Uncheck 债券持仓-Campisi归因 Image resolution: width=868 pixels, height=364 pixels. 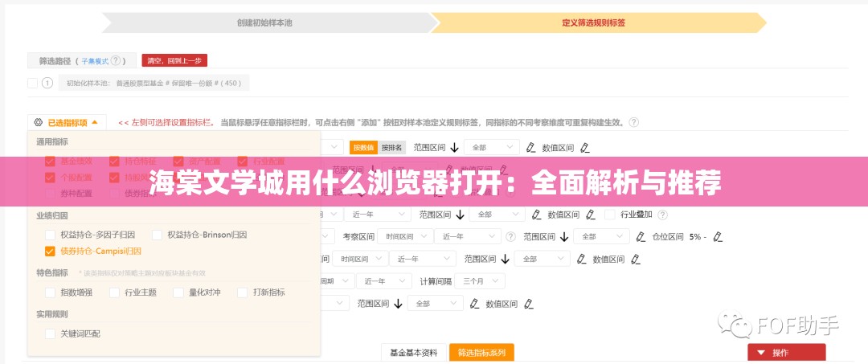coord(51,252)
